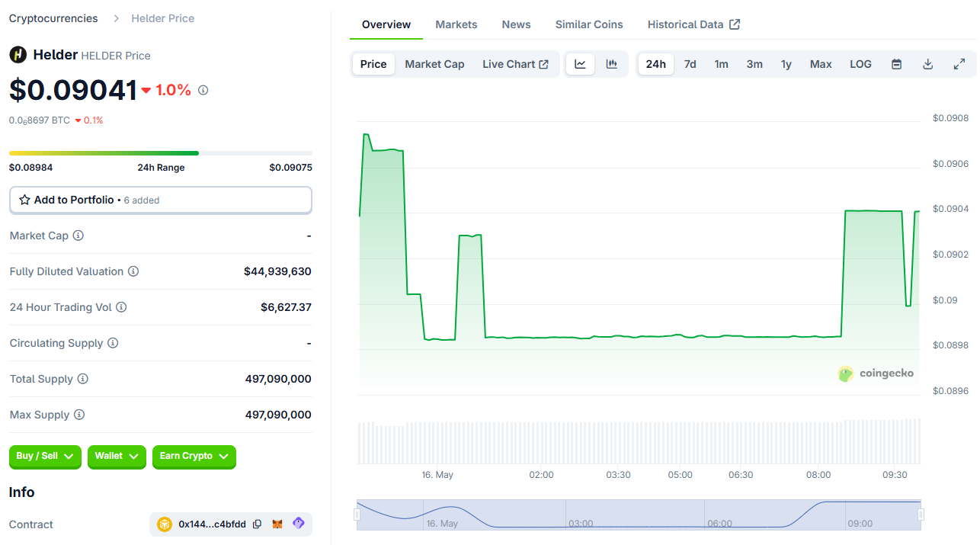
Task: Open the calendar date range picker
Action: pyautogui.click(x=897, y=64)
